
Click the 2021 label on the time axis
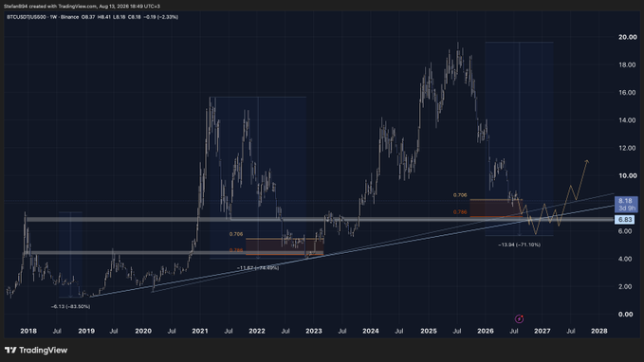pos(200,331)
